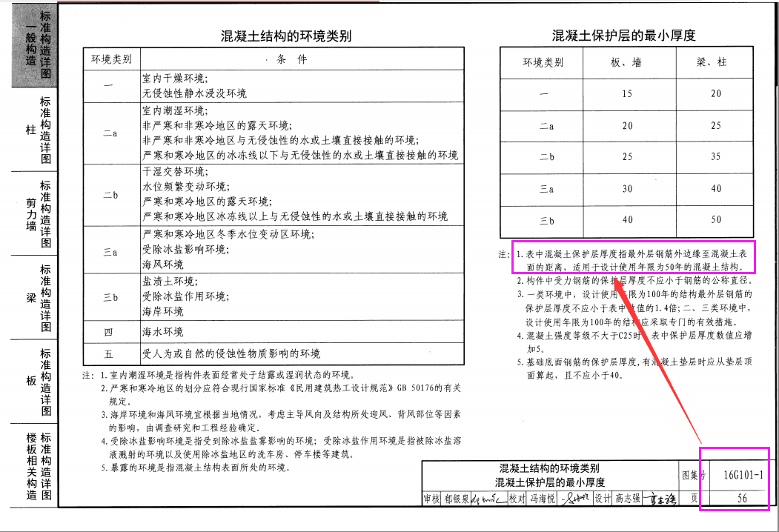Click the '五' environment category row label
The image size is (779, 532).
coord(109,354)
